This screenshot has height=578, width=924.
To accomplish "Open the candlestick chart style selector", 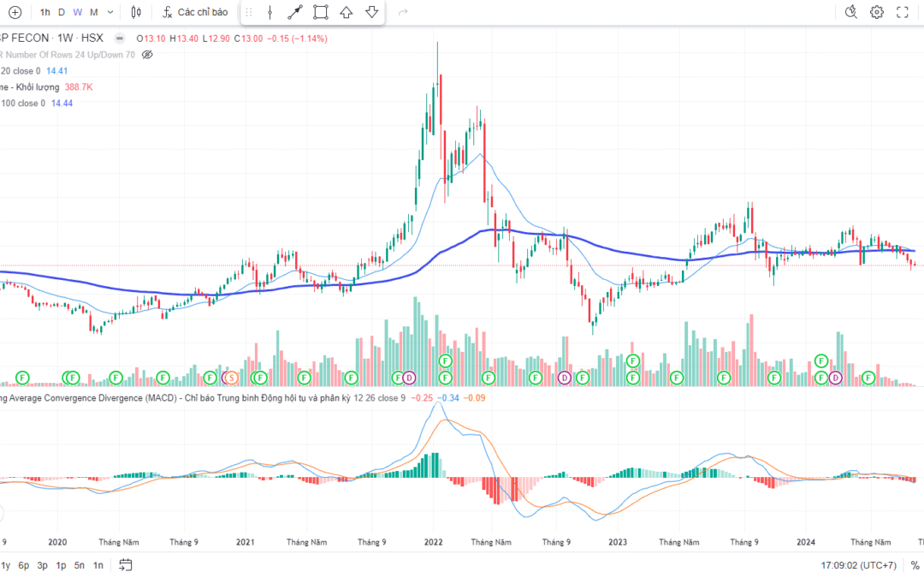I will coord(137,12).
